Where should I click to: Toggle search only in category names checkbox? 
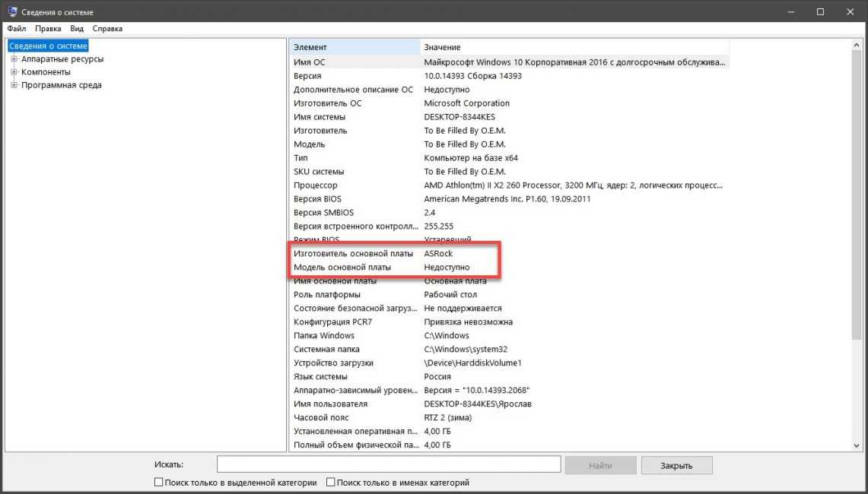coord(331,483)
